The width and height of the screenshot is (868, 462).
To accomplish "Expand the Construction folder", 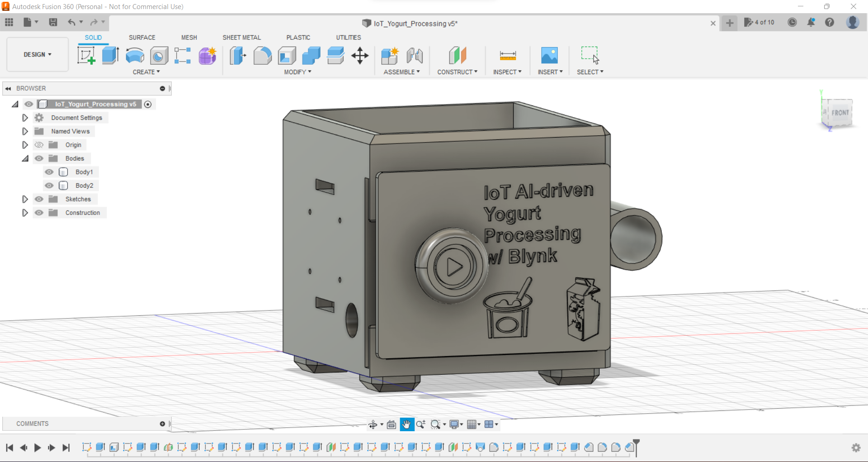I will click(x=25, y=213).
